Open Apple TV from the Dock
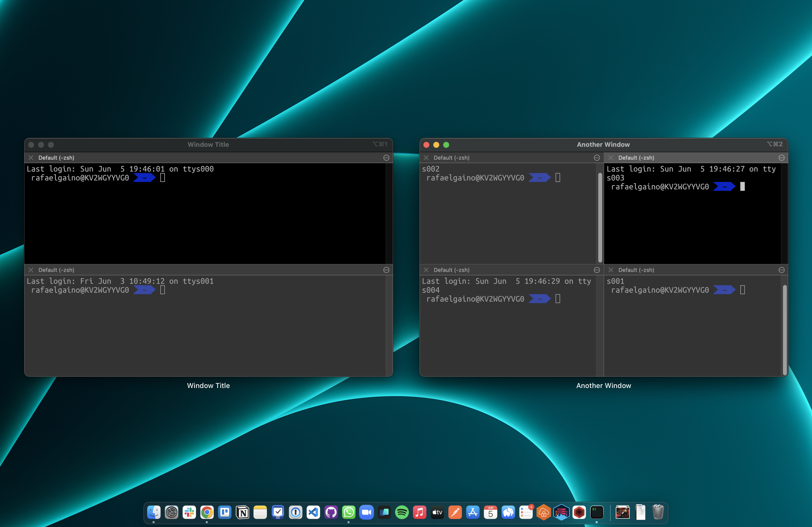The image size is (812, 527). 437,512
